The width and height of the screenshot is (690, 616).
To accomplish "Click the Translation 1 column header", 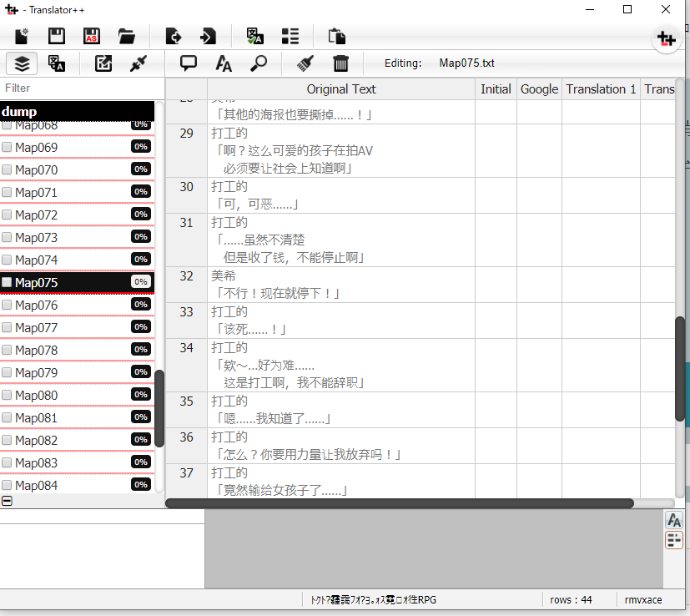I will pos(601,89).
